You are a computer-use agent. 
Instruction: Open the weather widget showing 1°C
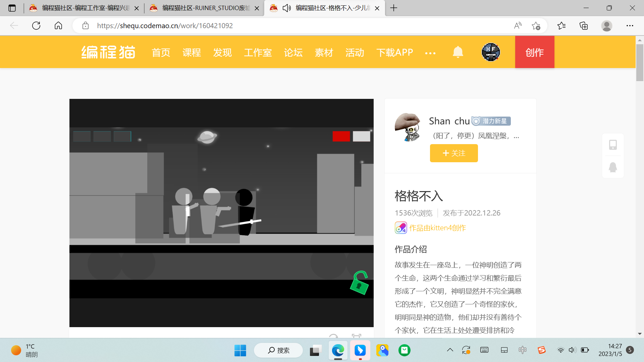coord(24,350)
